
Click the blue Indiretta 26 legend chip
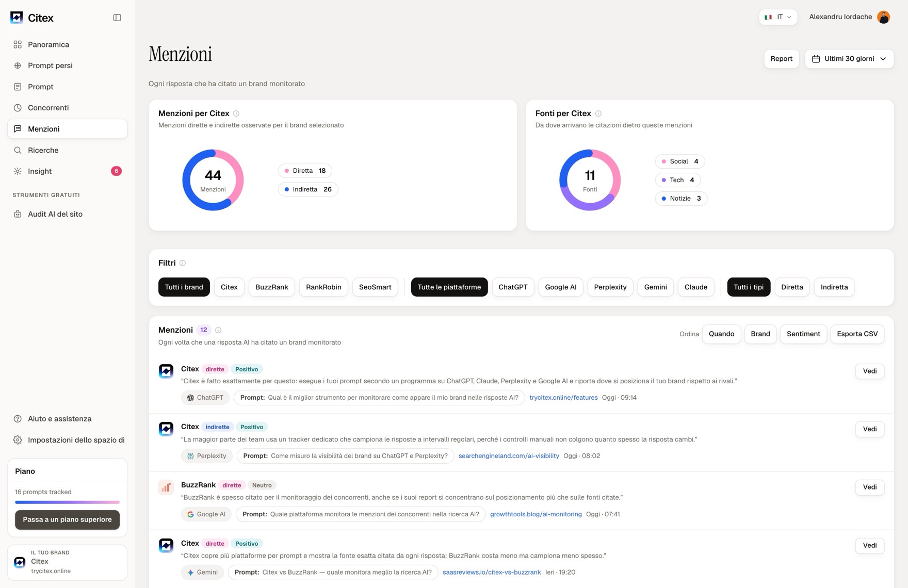click(308, 189)
